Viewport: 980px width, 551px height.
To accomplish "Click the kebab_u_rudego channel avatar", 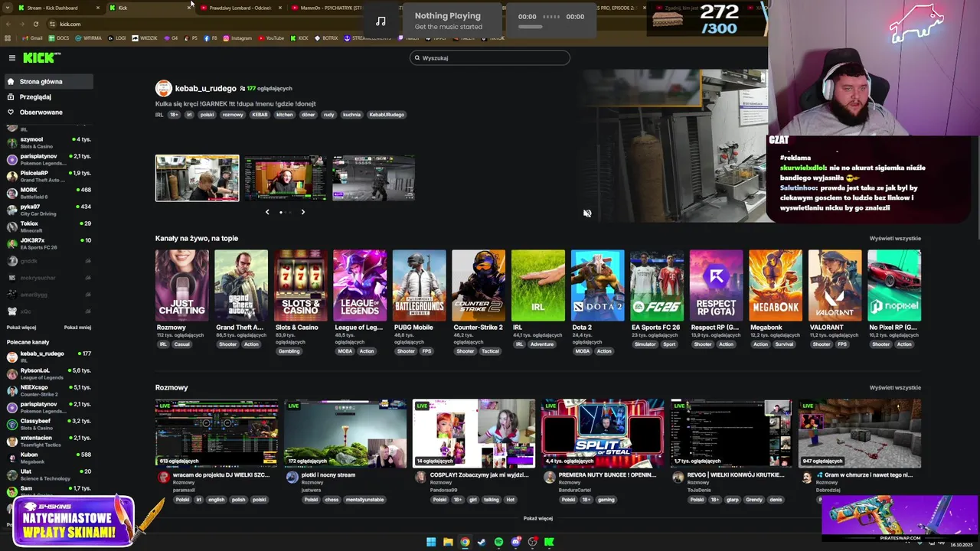I will click(164, 89).
